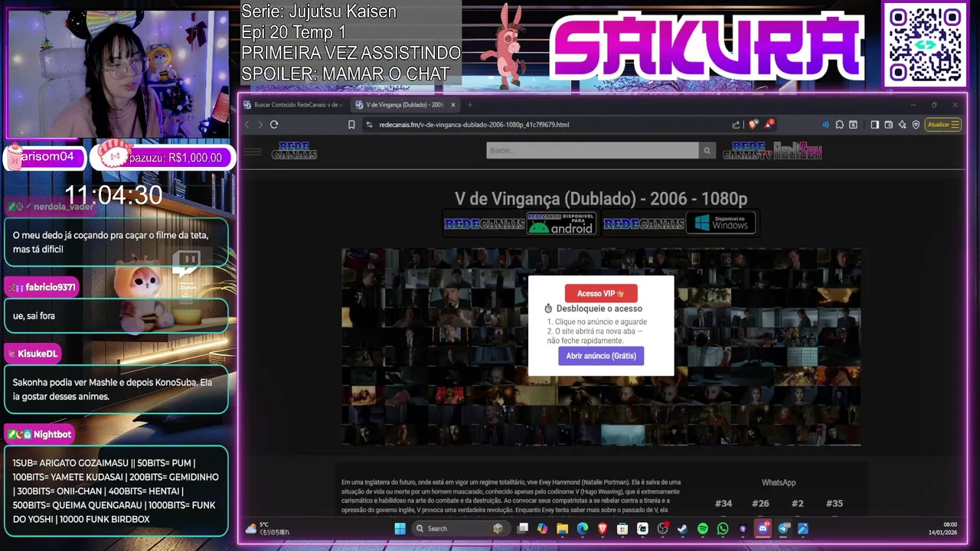Open the Brave VPN shield icon

pos(916,125)
